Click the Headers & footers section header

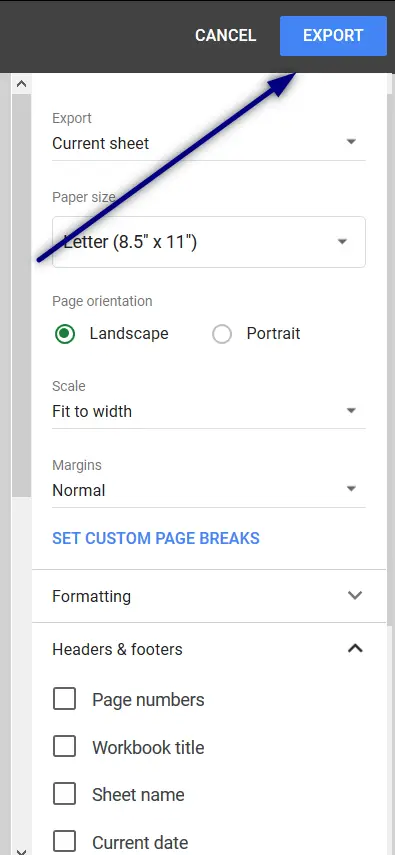[209, 649]
